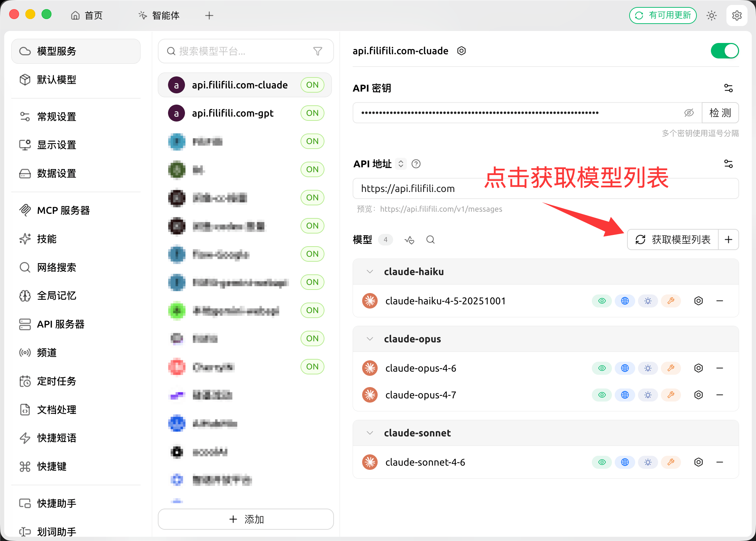Remove claude-haiku-4-5-20251001 from the list
756x541 pixels.
720,301
